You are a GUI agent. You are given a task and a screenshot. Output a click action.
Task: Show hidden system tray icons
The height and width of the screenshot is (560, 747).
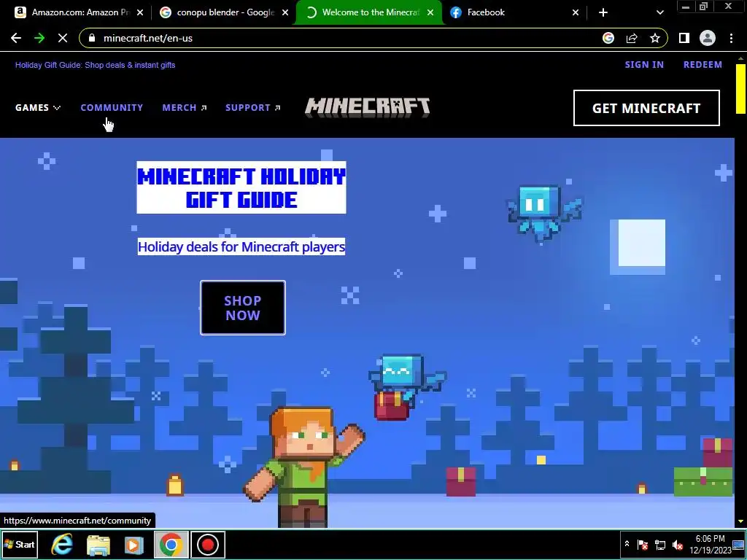[627, 544]
